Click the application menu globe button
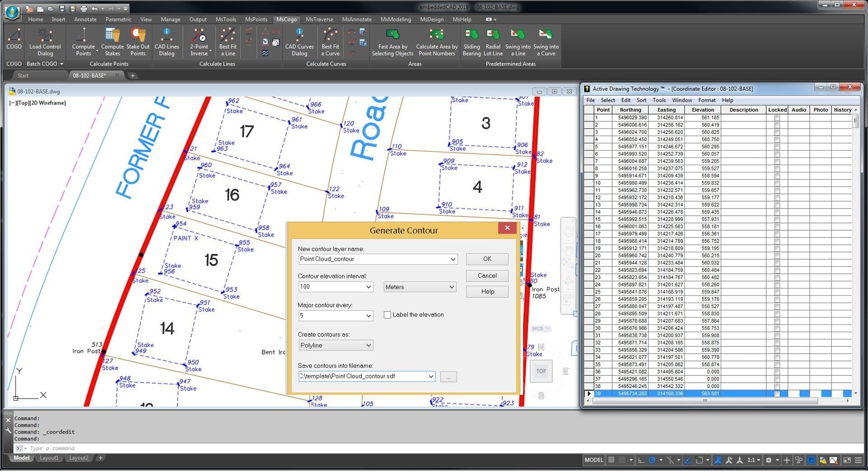Screen dimensions: 868x475 (12, 12)
